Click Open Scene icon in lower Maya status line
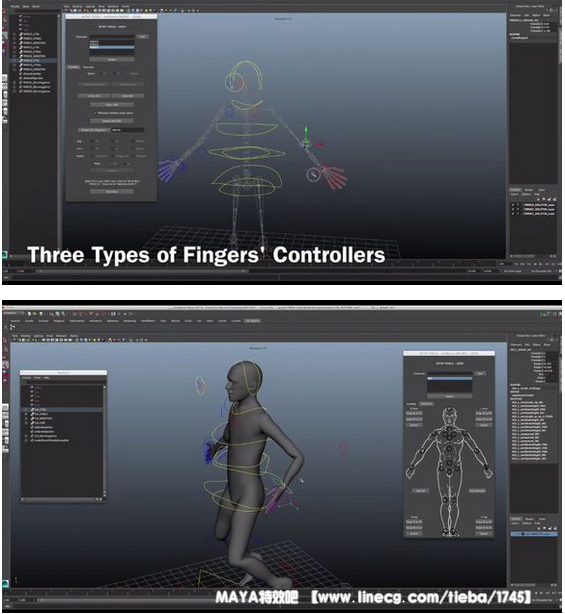565x614 pixels. [x=34, y=314]
